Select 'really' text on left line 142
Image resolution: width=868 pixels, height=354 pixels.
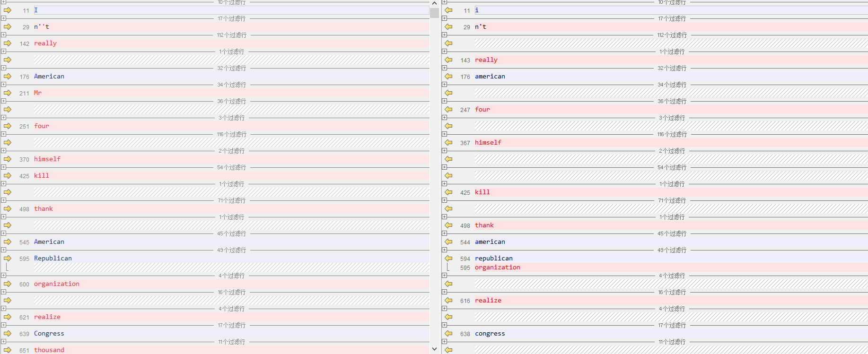click(x=45, y=43)
